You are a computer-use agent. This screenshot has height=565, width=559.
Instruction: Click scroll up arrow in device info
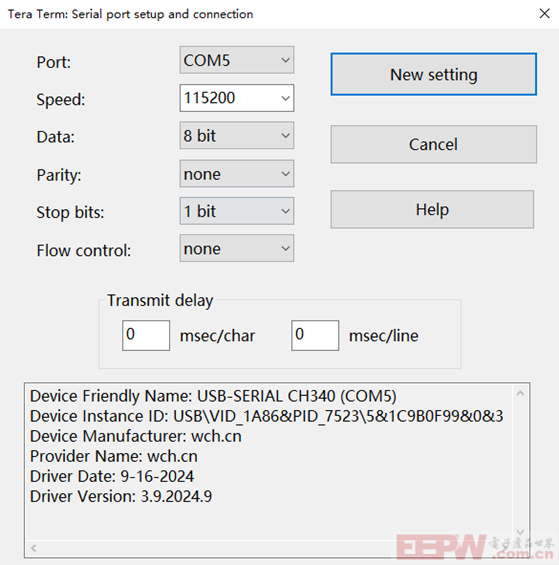click(520, 393)
